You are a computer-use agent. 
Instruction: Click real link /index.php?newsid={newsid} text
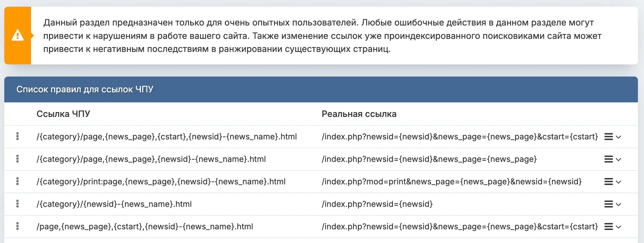(377, 204)
